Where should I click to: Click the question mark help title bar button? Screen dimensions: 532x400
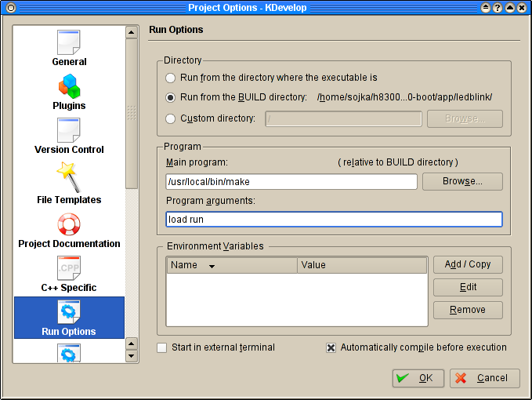click(498, 8)
